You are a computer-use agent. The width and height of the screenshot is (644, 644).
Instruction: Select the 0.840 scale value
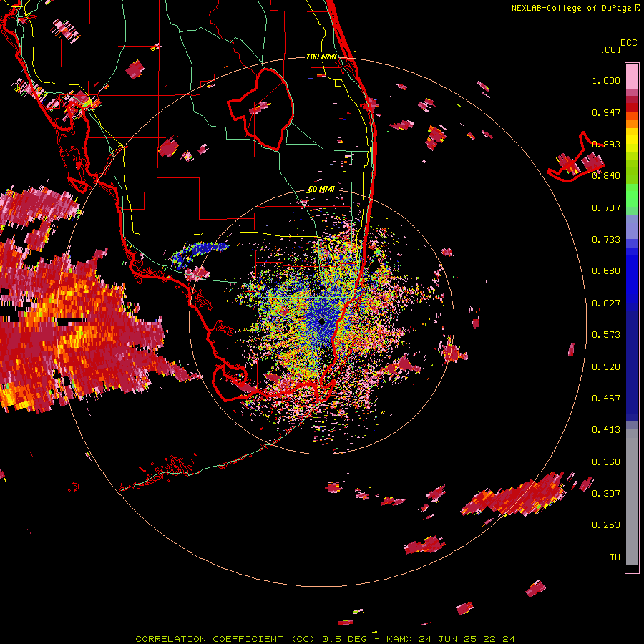[606, 176]
